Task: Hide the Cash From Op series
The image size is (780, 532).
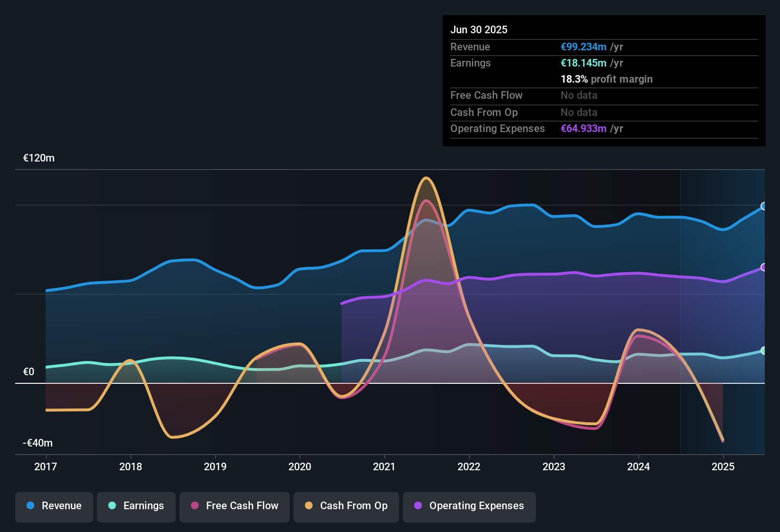Action: pyautogui.click(x=346, y=506)
